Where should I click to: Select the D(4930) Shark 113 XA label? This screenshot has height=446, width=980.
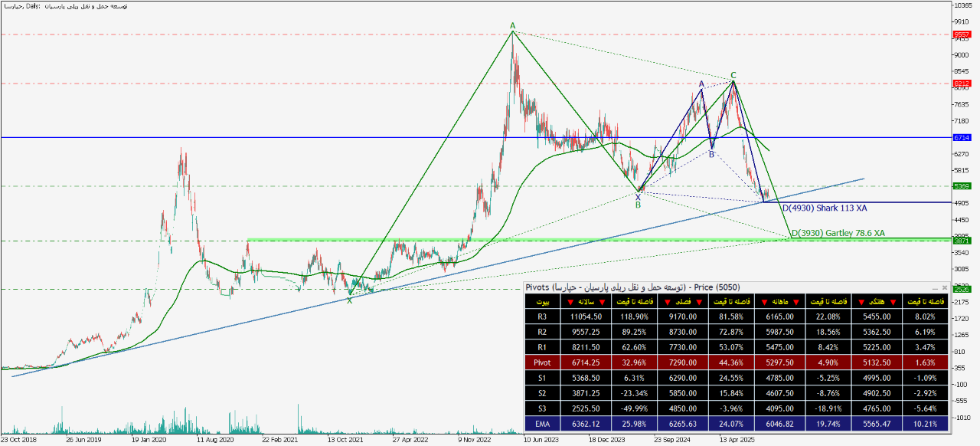(x=823, y=208)
